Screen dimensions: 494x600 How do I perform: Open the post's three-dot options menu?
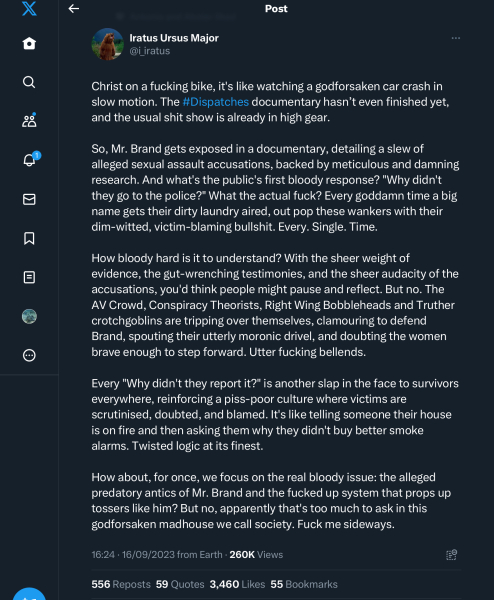[x=455, y=38]
